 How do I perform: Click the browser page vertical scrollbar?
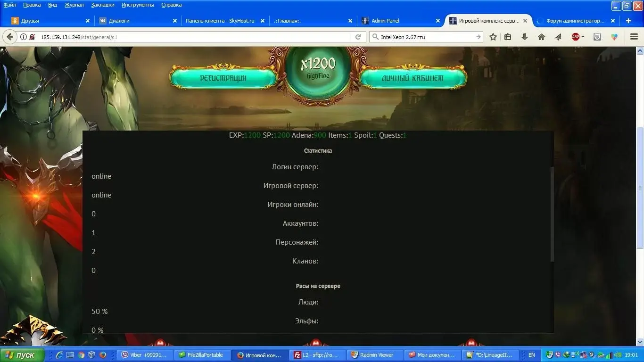point(640,189)
